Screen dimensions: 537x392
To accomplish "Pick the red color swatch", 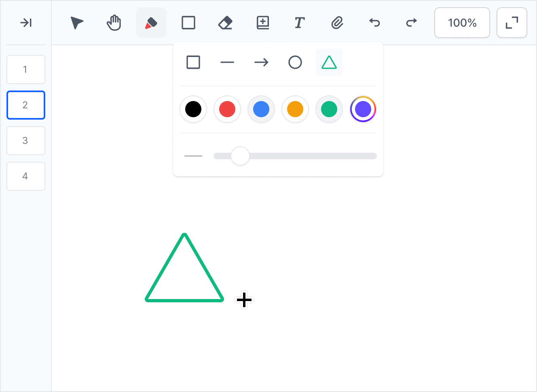I will pos(227,109).
